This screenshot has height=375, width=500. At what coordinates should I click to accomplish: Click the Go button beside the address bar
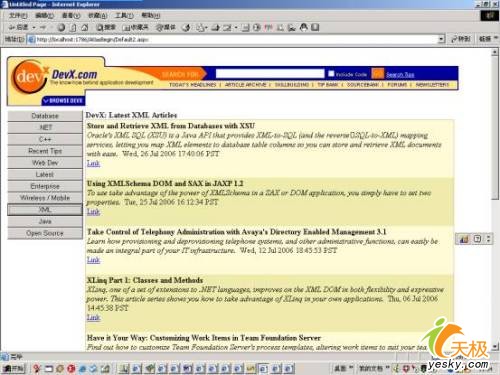pos(460,39)
